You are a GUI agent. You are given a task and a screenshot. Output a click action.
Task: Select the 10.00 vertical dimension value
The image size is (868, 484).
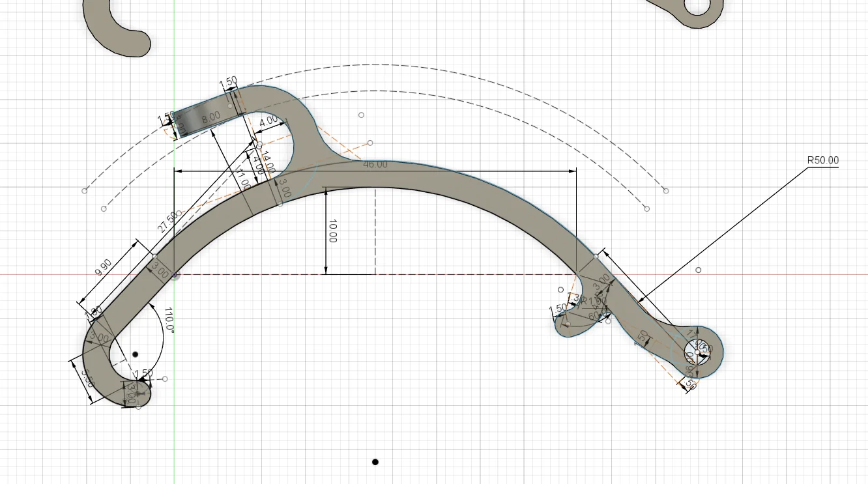point(332,231)
